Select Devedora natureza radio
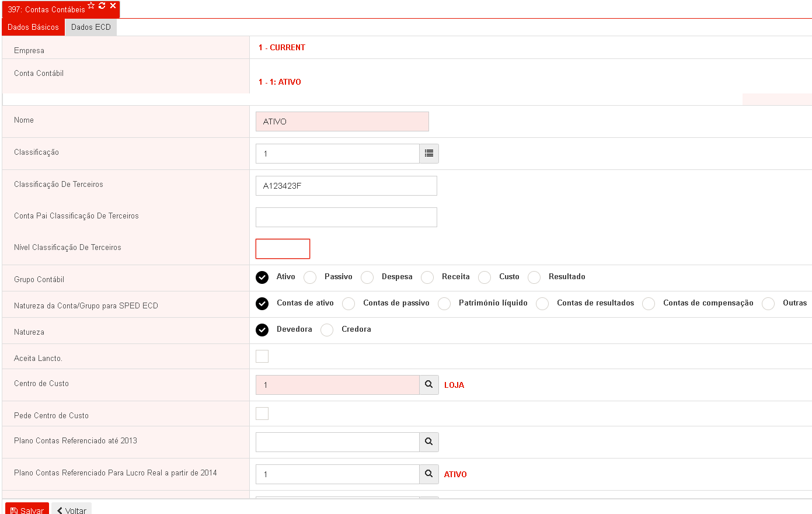 [x=262, y=329]
